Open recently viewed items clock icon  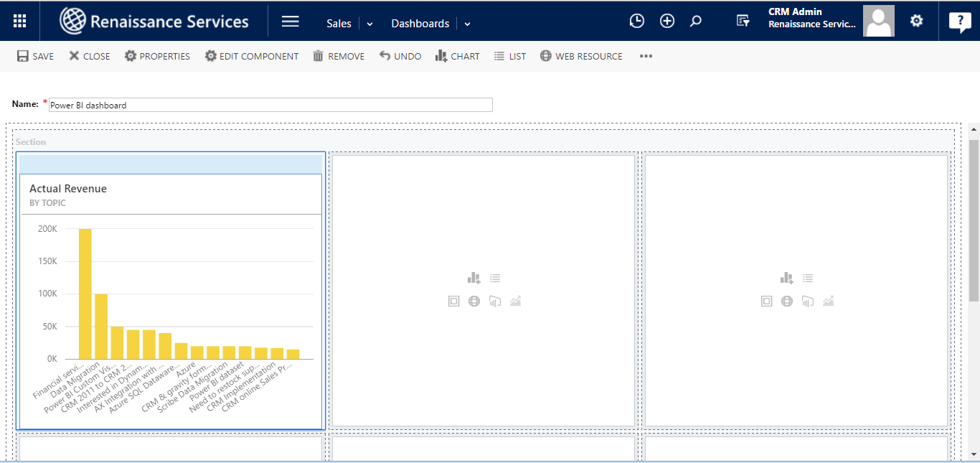click(636, 21)
